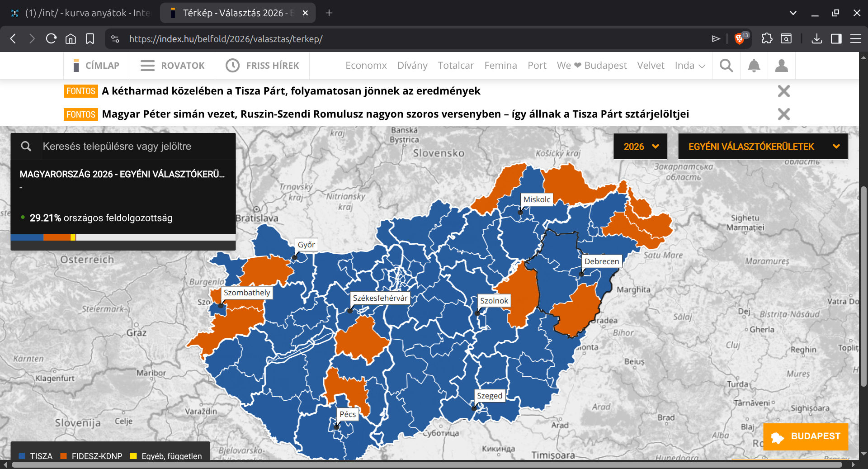The height and width of the screenshot is (469, 868).
Task: Open the Tisza Párt kétharmad headline
Action: 291,91
